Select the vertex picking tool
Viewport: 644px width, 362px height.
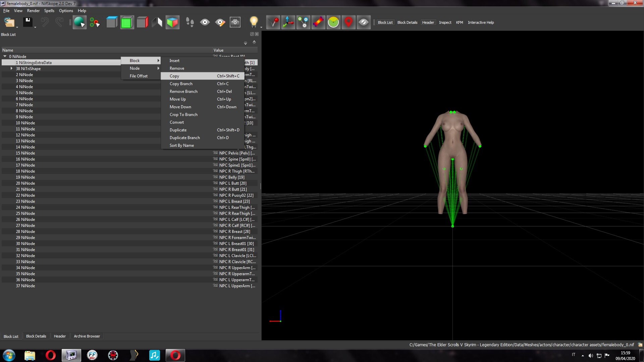[95, 22]
